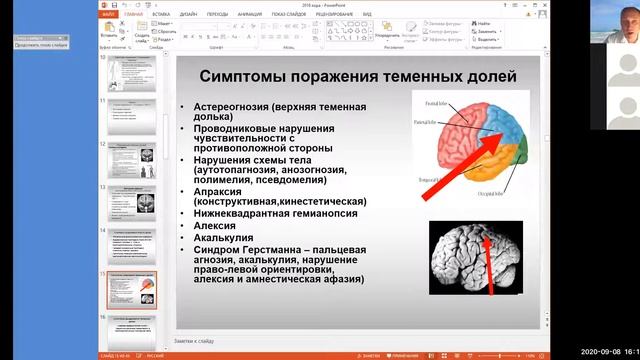
Task: Open the font size combo box
Action: pos(225,27)
